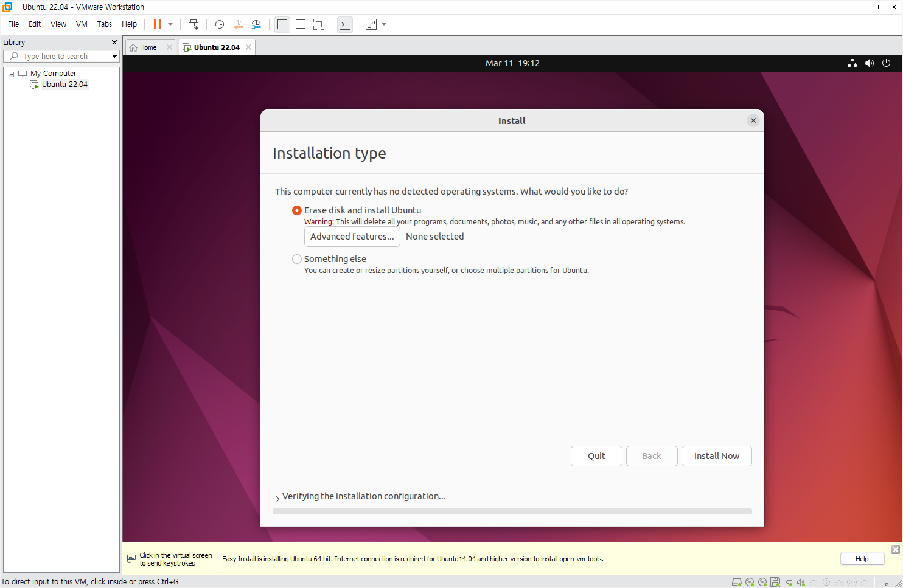The height and width of the screenshot is (588, 903).
Task: Open the View menu
Action: (58, 24)
